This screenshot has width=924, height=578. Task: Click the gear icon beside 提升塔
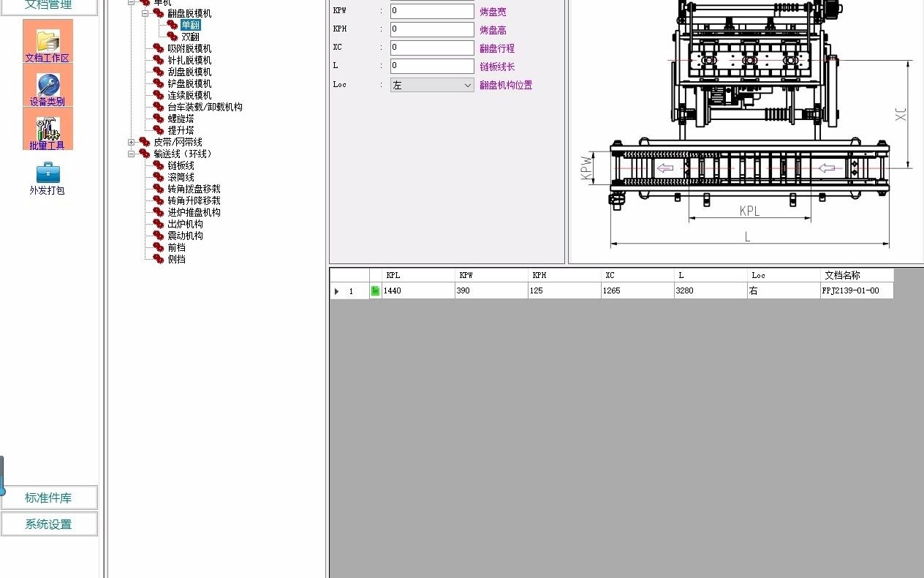tap(158, 130)
